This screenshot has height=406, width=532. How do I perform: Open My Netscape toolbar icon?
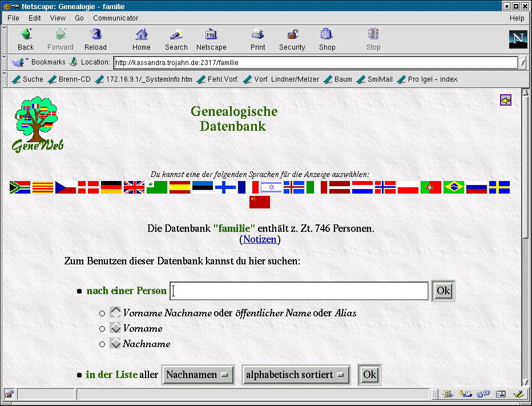click(211, 34)
